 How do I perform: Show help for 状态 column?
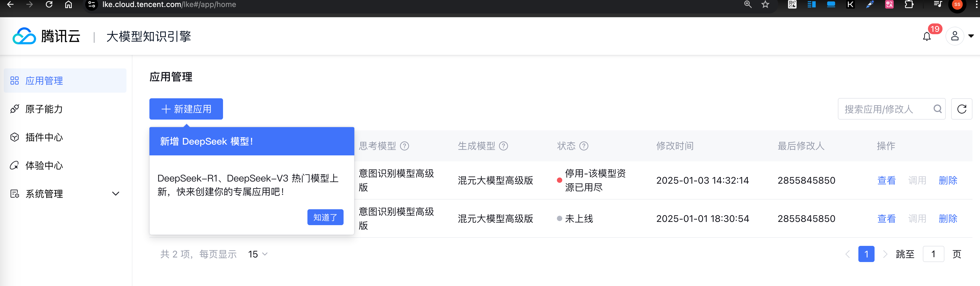click(x=584, y=146)
